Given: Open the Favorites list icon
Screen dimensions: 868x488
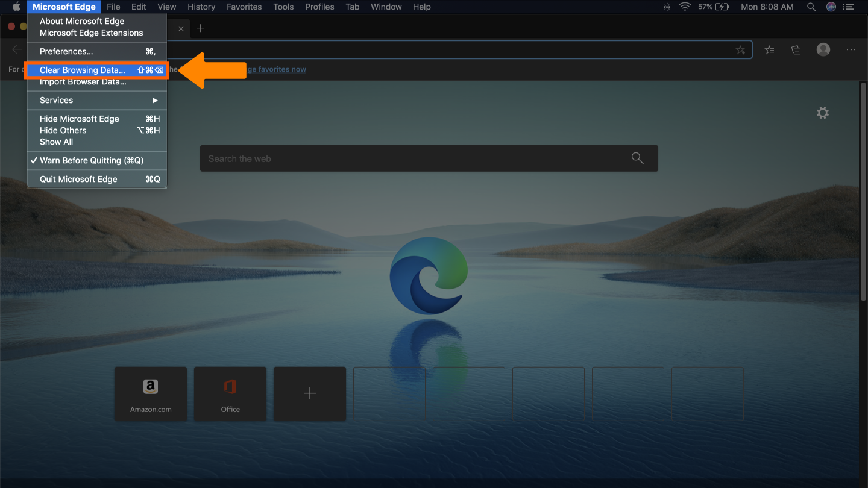Looking at the screenshot, I should coord(769,50).
